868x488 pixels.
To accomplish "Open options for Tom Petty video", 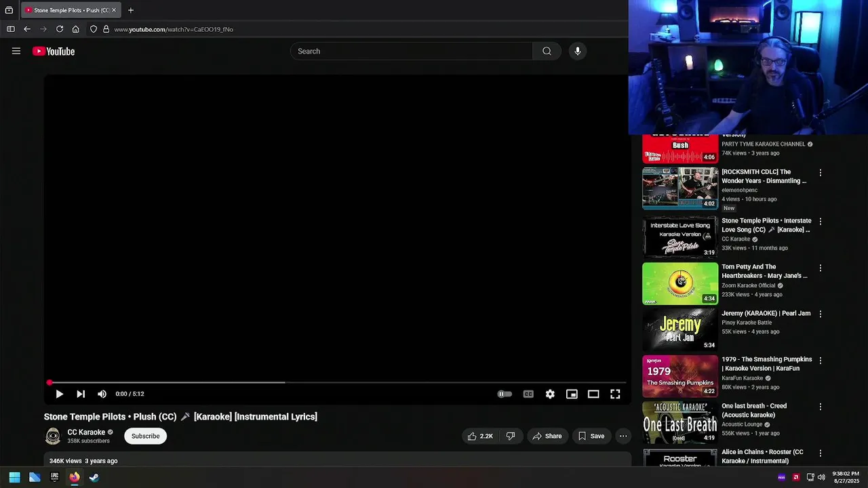I will pyautogui.click(x=821, y=268).
